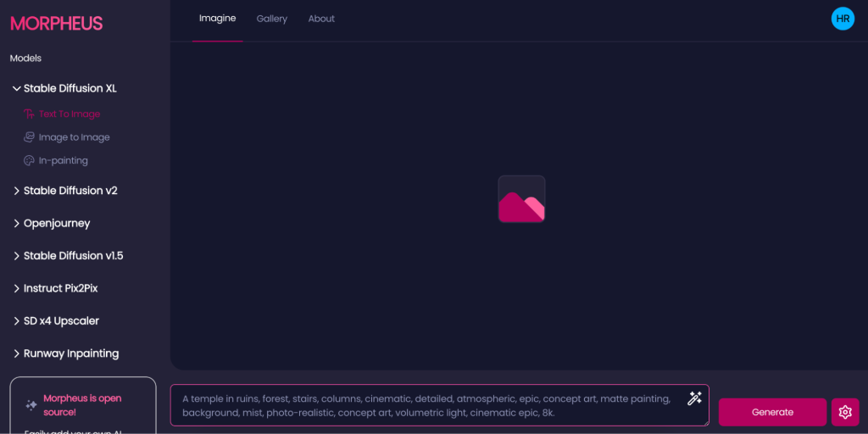The height and width of the screenshot is (434, 868).
Task: Click the magic wand prompt icon
Action: (x=694, y=398)
